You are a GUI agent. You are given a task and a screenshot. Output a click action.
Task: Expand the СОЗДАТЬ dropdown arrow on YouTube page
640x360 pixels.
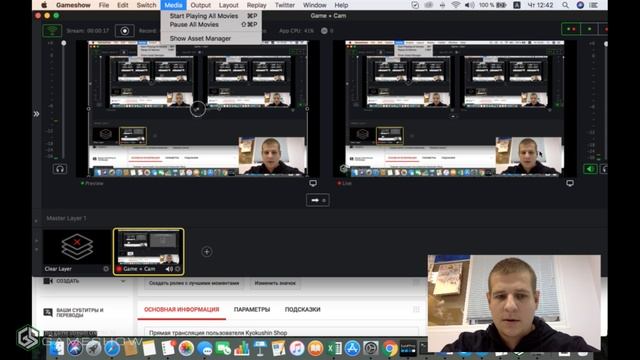(x=122, y=281)
